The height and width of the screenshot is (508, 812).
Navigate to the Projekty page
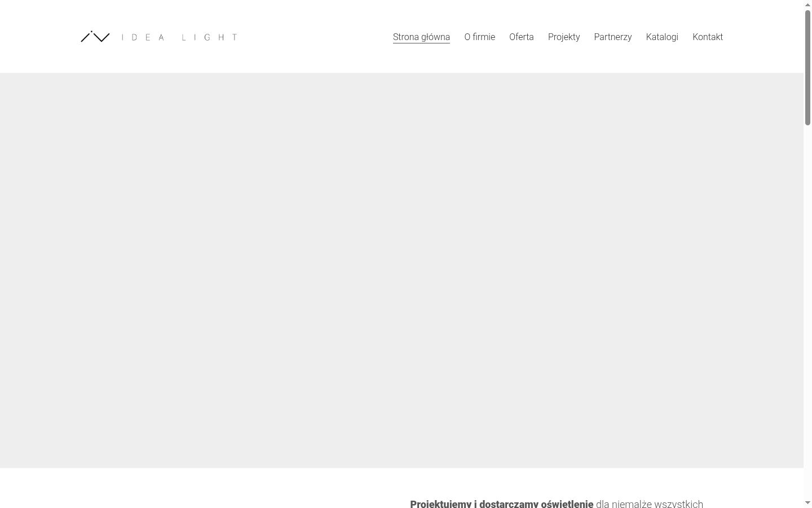(x=564, y=37)
